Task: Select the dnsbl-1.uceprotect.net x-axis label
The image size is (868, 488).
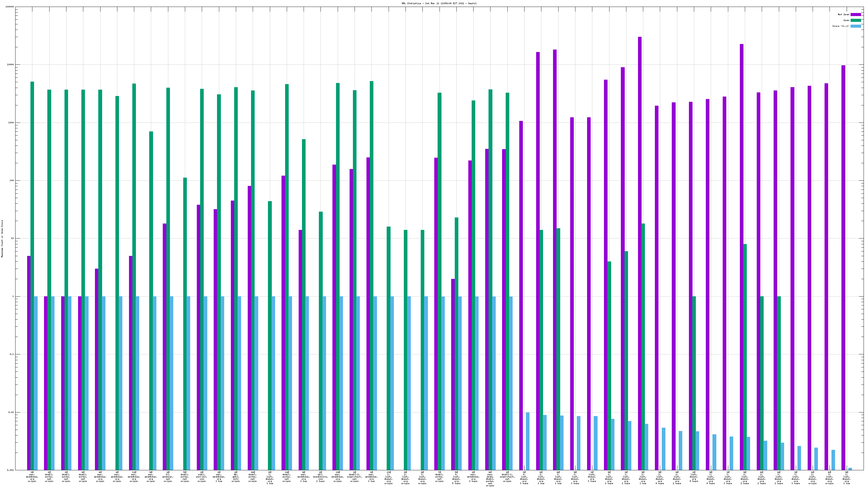Action: tap(507, 477)
